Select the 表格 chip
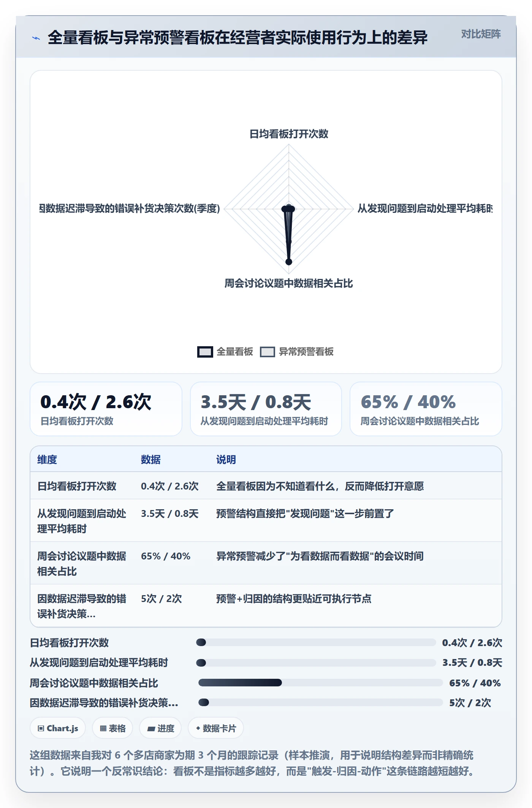 coord(112,728)
